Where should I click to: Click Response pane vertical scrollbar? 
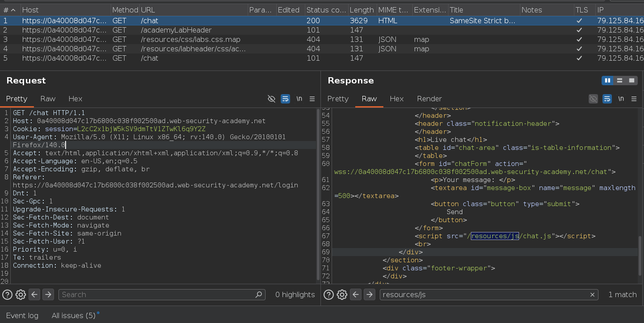point(640,257)
